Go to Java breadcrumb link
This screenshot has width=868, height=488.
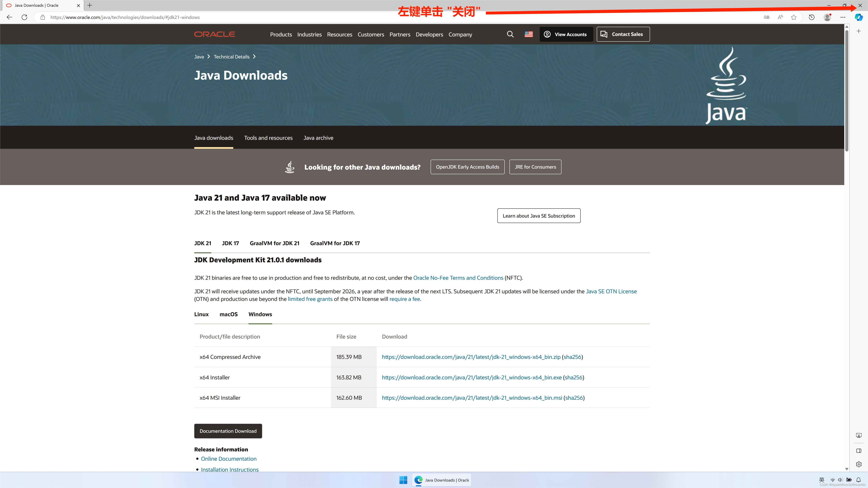point(199,57)
